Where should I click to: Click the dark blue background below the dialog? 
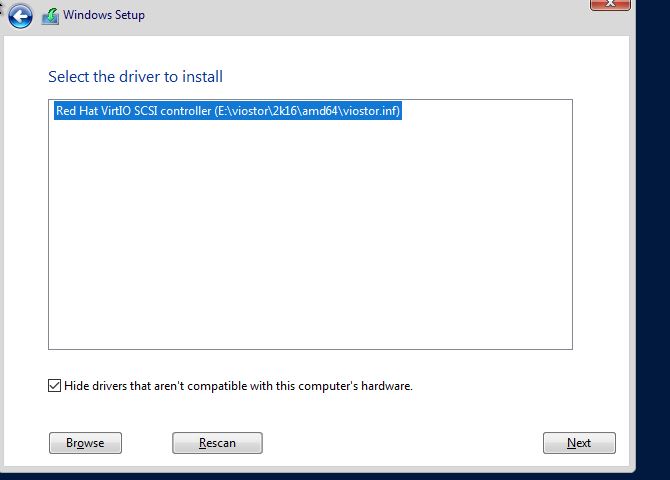tap(300, 475)
